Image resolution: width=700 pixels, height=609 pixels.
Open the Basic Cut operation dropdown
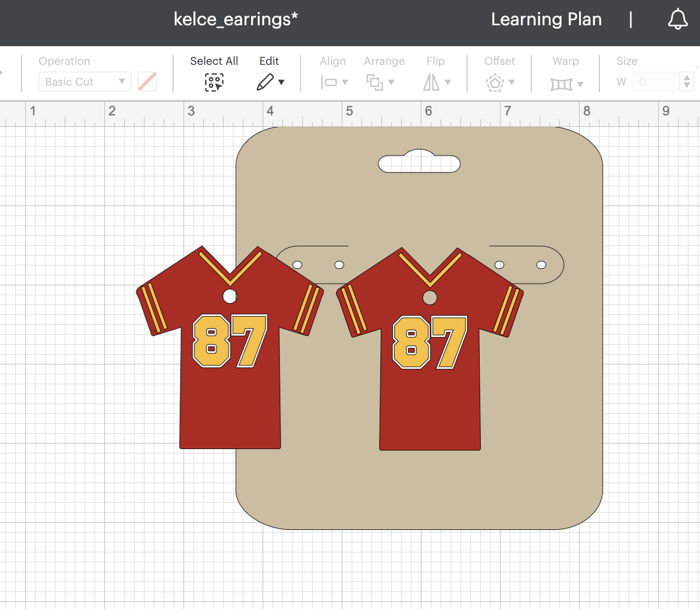pos(85,82)
